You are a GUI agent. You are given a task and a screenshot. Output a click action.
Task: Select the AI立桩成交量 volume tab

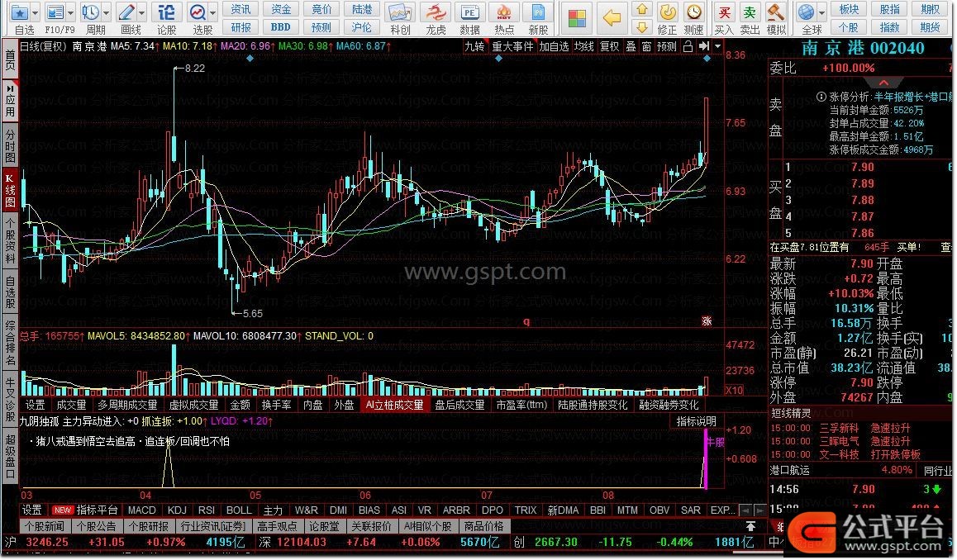click(394, 405)
